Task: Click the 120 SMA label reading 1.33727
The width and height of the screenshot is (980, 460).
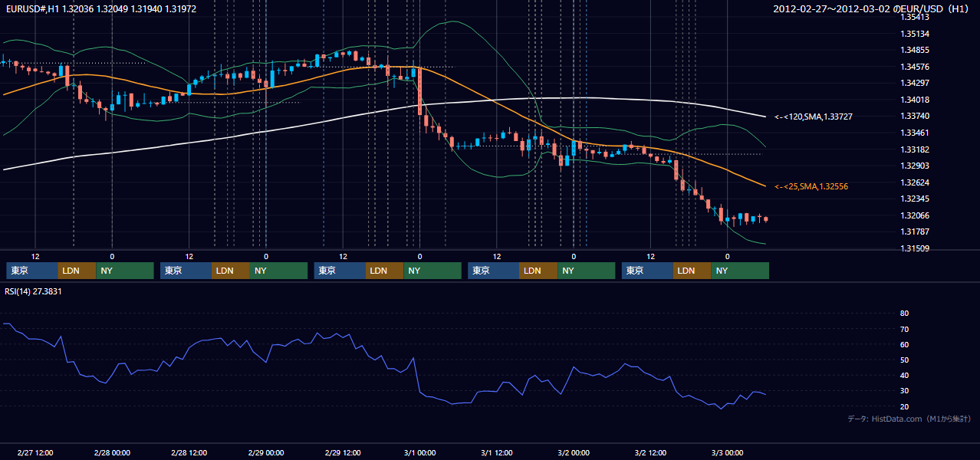Action: point(814,117)
